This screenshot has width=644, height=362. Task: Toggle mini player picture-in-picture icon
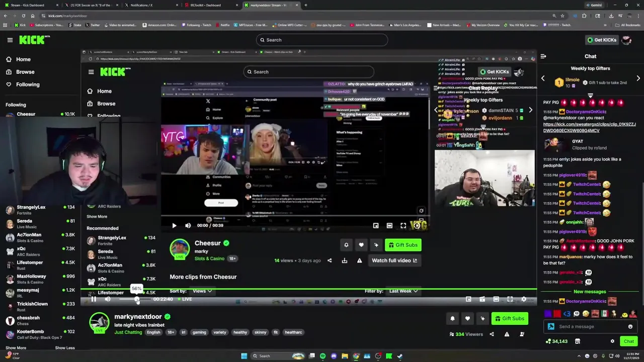(x=468, y=299)
